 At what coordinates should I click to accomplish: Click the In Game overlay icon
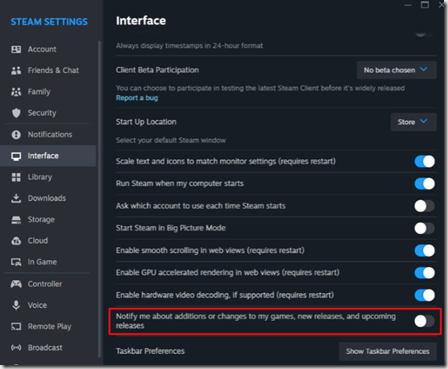[16, 262]
